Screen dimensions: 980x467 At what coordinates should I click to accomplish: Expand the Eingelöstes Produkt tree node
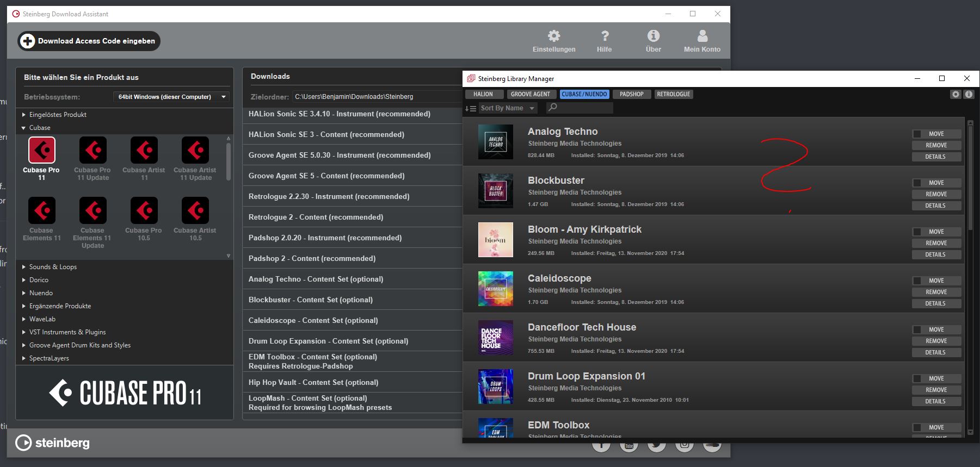(24, 115)
